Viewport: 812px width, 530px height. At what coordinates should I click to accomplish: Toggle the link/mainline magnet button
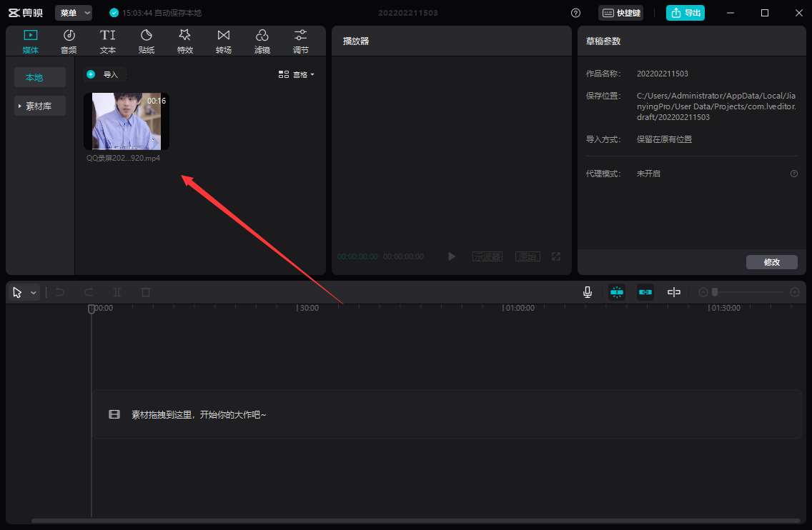pos(645,291)
